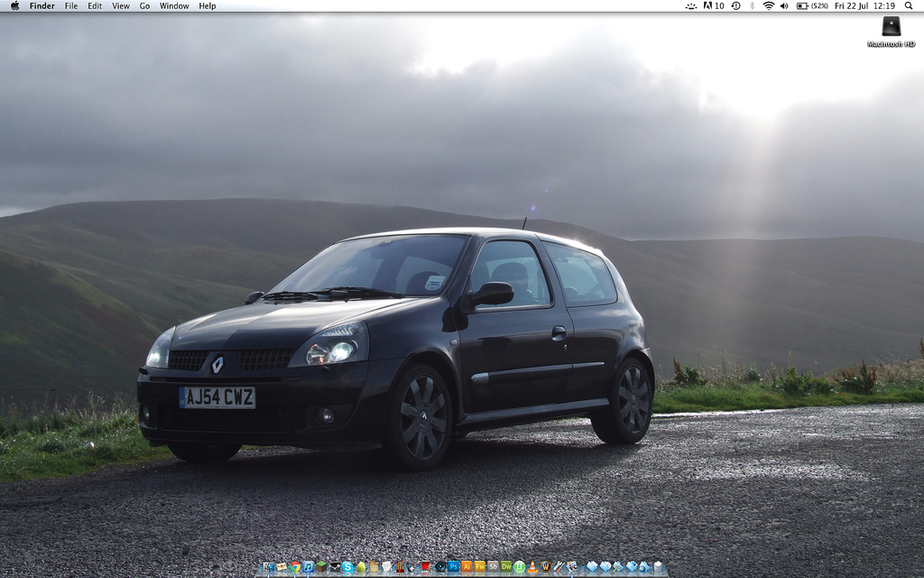
Task: Open uTorrent from the Dock
Action: [520, 567]
